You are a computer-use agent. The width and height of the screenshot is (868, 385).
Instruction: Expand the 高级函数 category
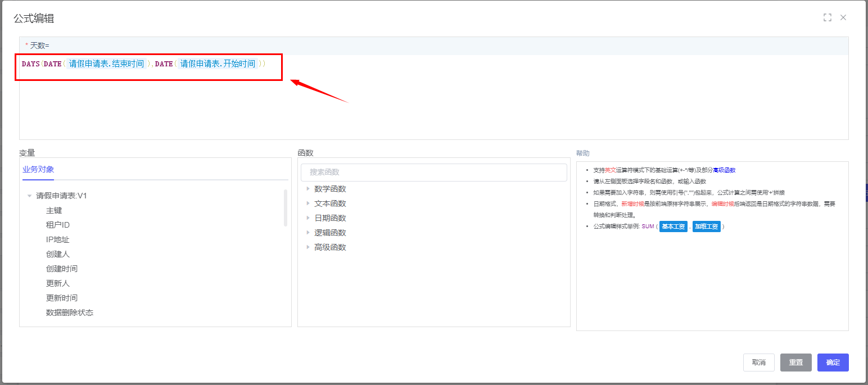coord(308,247)
